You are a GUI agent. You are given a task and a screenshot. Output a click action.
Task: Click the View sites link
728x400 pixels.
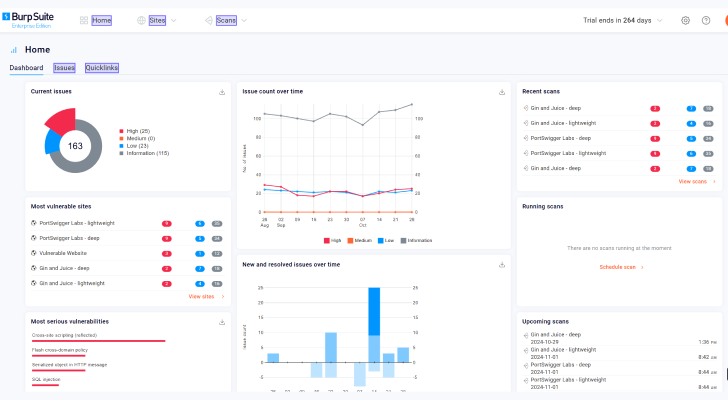click(x=202, y=297)
